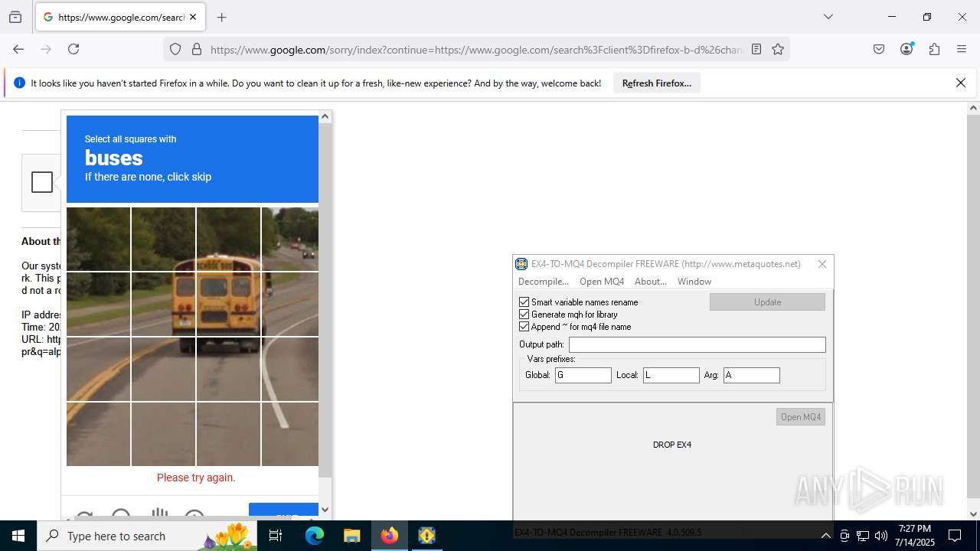Open the Pocket save icon
This screenshot has height=551, width=980.
coord(879,49)
